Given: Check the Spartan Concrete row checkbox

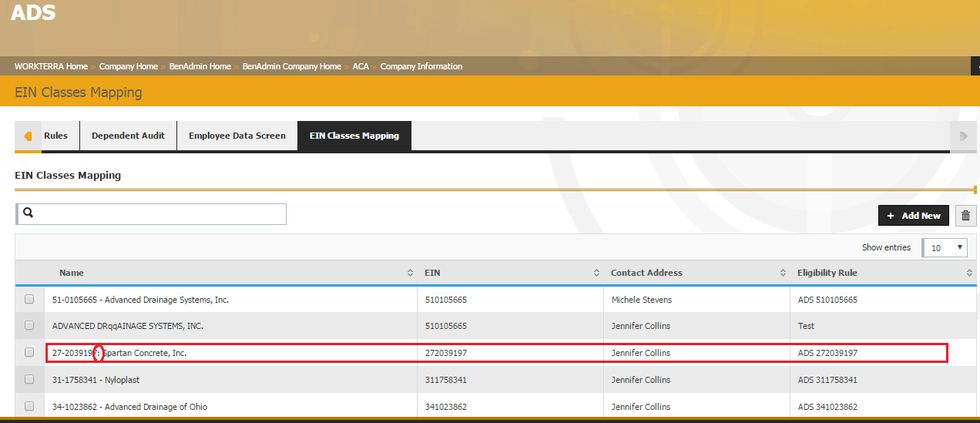Looking at the screenshot, I should click(x=29, y=352).
